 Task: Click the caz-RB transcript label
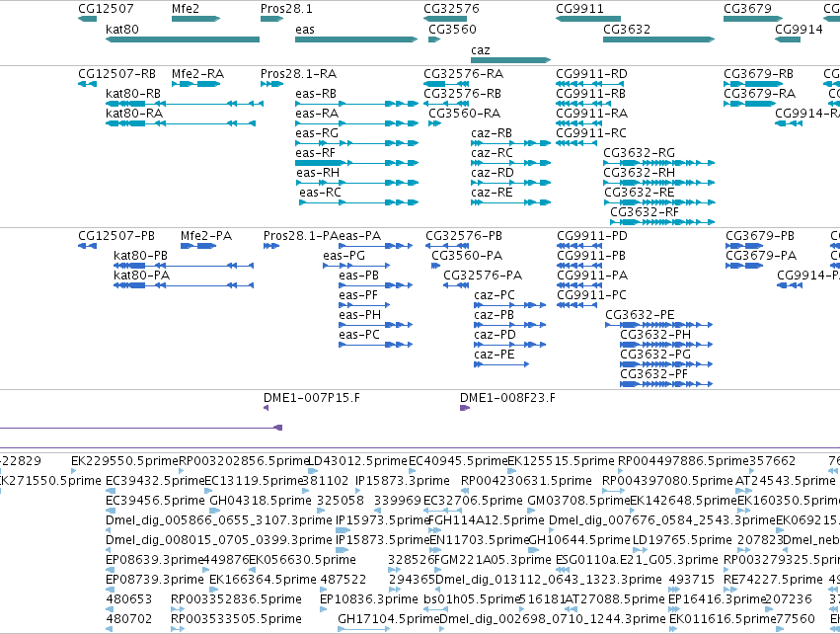coord(492,133)
